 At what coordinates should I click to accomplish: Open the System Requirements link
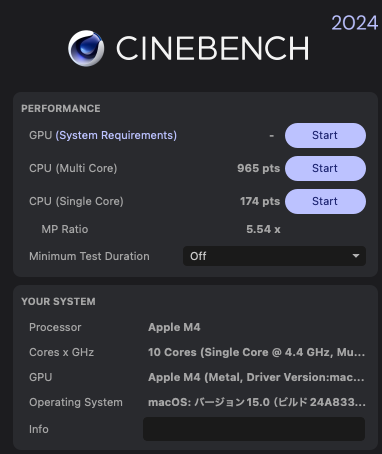coord(116,135)
